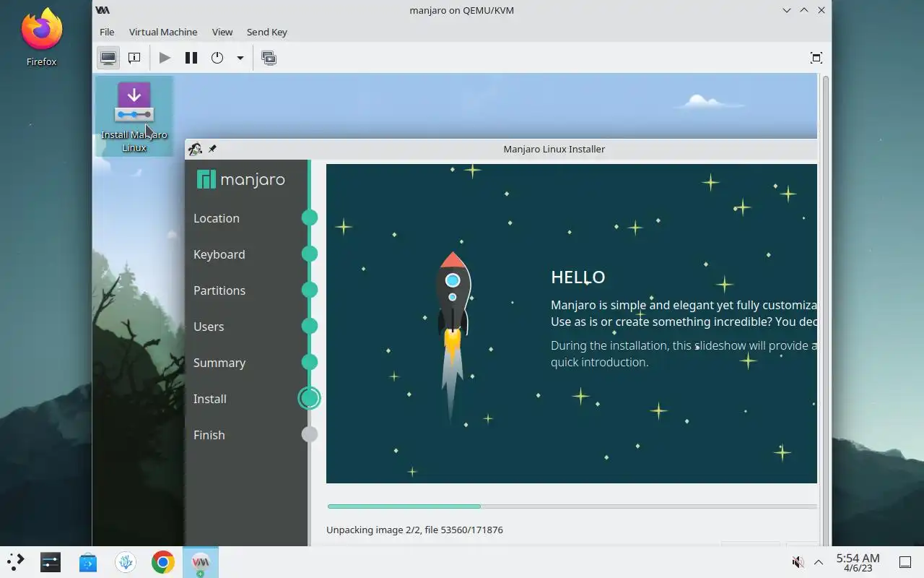The image size is (924, 578).
Task: Click the vertical scrollbar of the VM window
Action: (x=826, y=309)
